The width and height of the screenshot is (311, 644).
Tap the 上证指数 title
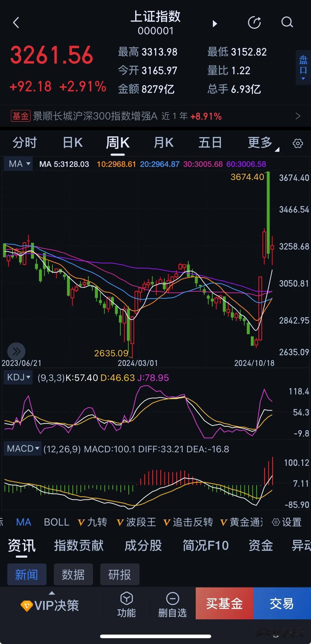(x=155, y=17)
